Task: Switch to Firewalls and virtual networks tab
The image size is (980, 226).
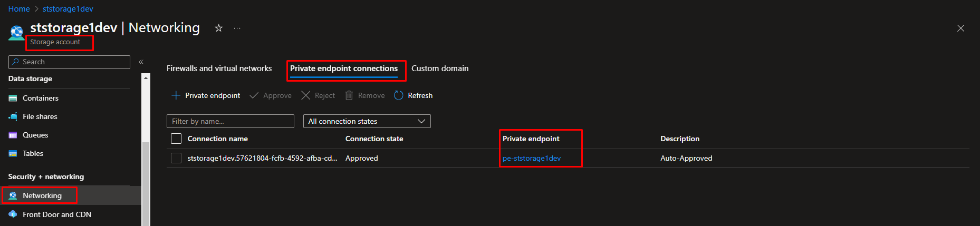Action: coord(219,68)
